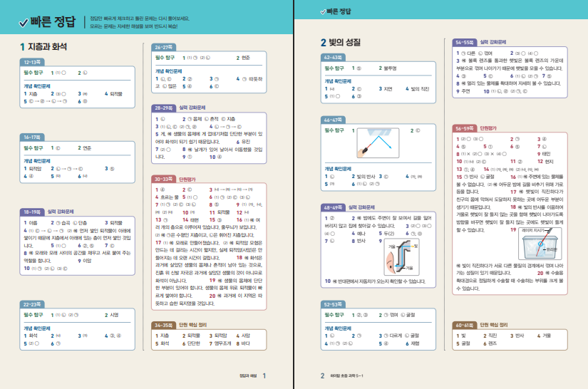Select the 16~17쪽 page tab

point(33,137)
